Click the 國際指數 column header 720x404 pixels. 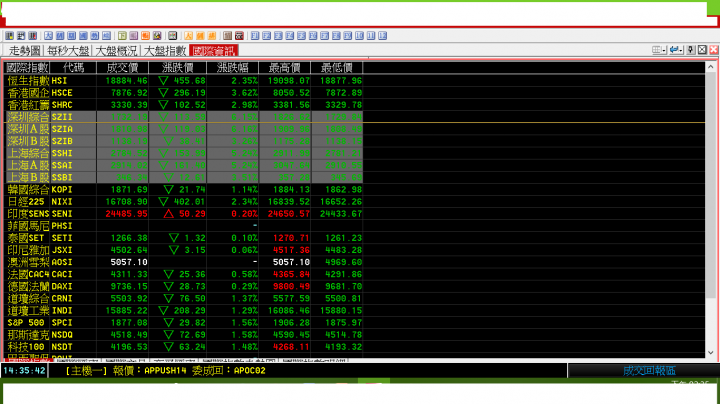click(x=27, y=68)
